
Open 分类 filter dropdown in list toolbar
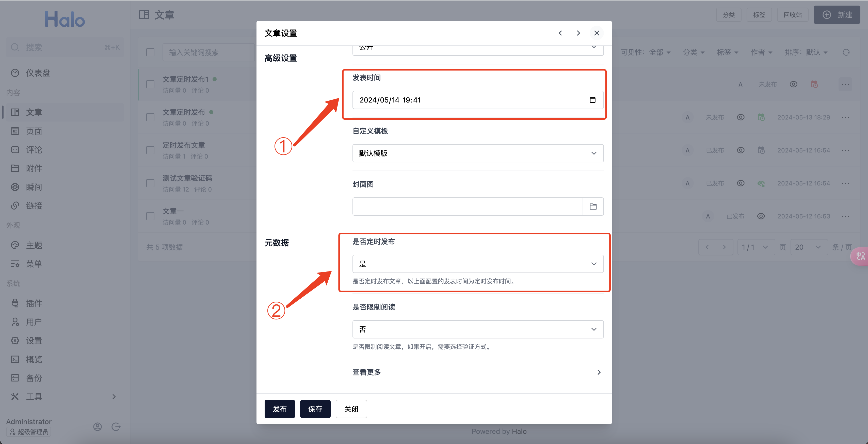coord(694,52)
